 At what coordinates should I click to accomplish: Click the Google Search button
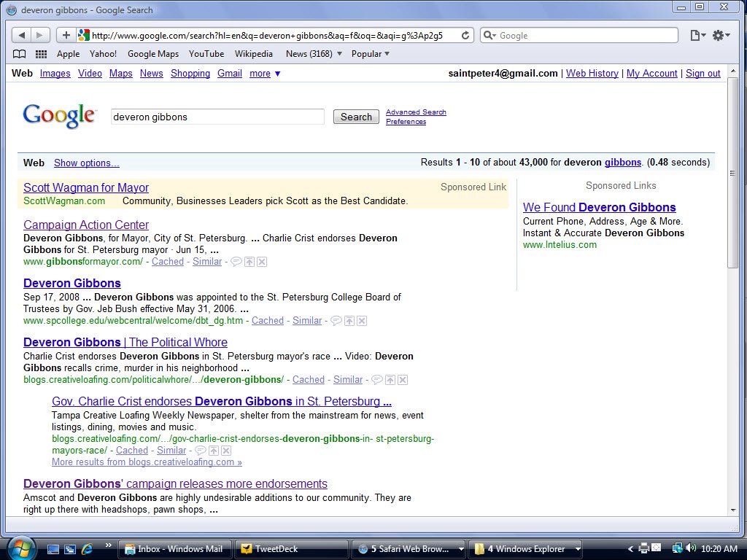[x=356, y=117]
